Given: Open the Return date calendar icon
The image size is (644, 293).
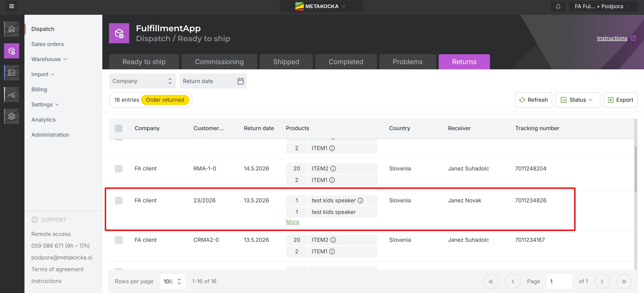Looking at the screenshot, I should (x=240, y=81).
